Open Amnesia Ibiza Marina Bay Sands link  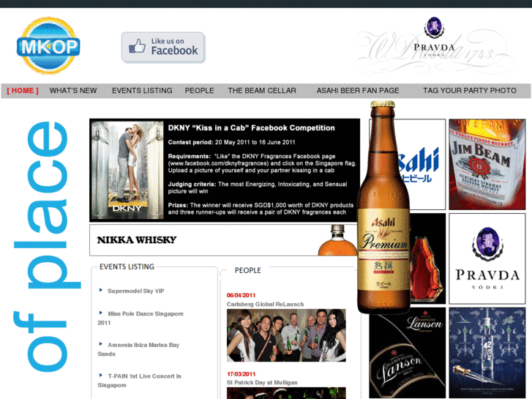coord(138,349)
